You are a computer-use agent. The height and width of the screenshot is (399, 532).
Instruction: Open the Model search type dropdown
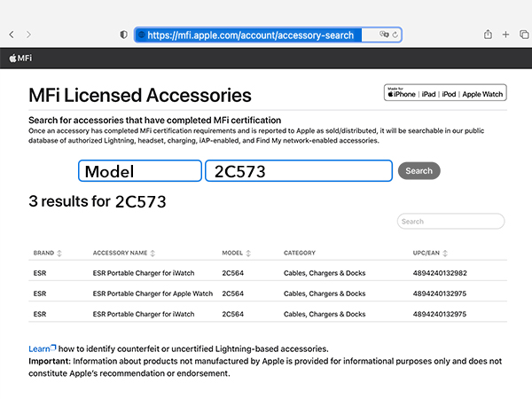(140, 170)
